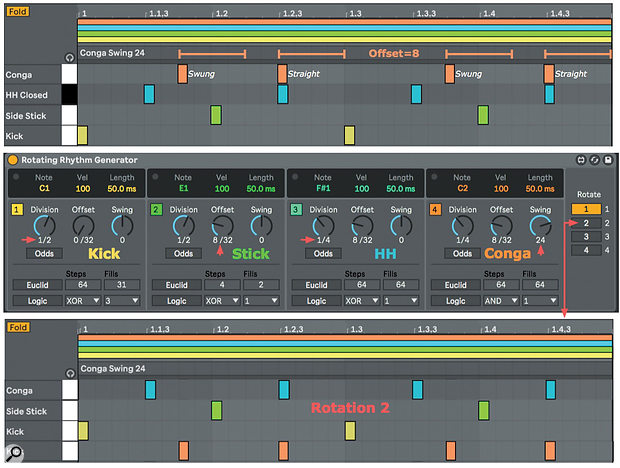620x468 pixels.
Task: Select generator 1 yellow number box
Action: (17, 209)
